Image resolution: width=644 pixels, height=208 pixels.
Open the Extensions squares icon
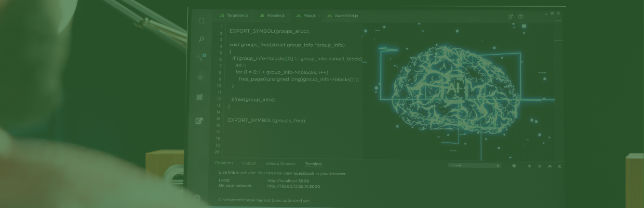click(199, 97)
